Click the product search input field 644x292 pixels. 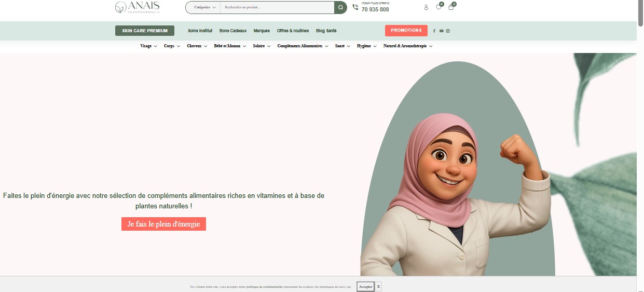tap(277, 7)
